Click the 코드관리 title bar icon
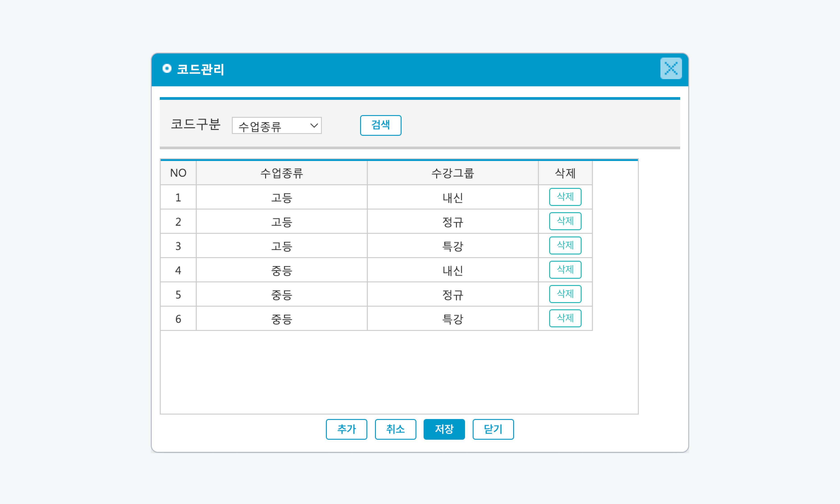Screen dimensions: 840x504 [x=167, y=69]
